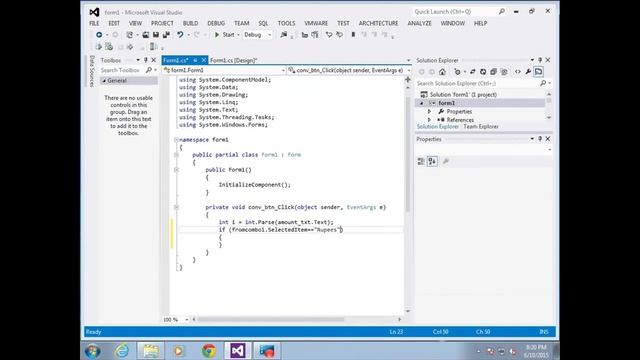Viewport: 640px width, 360px height.
Task: Refresh the Solution Explorer
Action: (x=483, y=72)
